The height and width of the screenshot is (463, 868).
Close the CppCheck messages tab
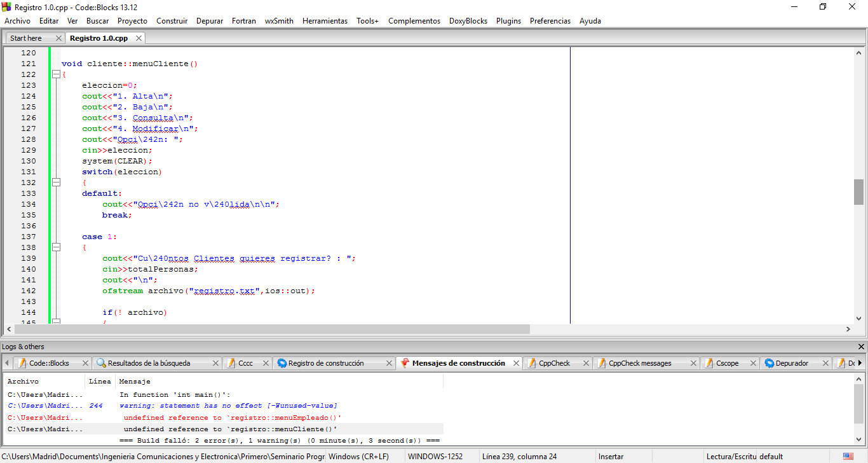point(693,363)
